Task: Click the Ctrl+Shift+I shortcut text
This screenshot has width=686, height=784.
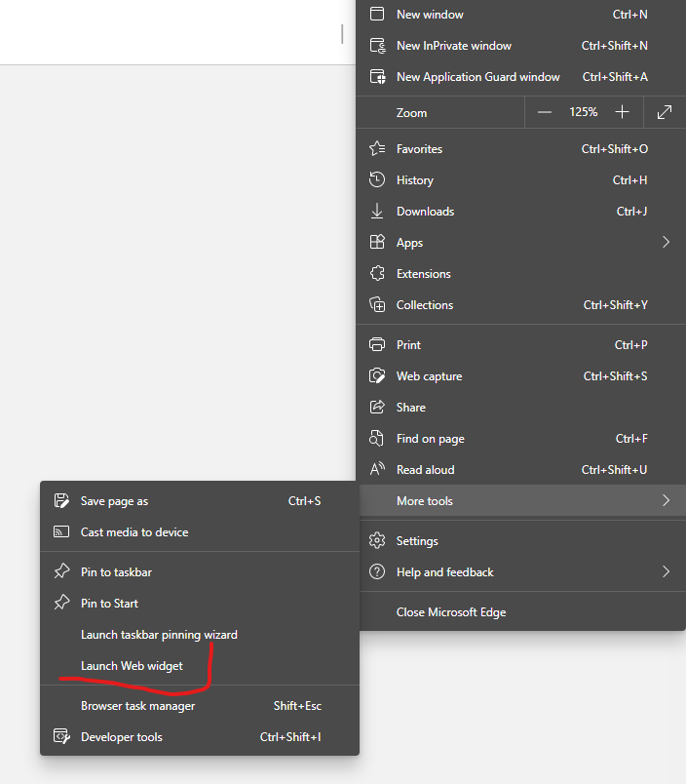Action: click(x=290, y=737)
